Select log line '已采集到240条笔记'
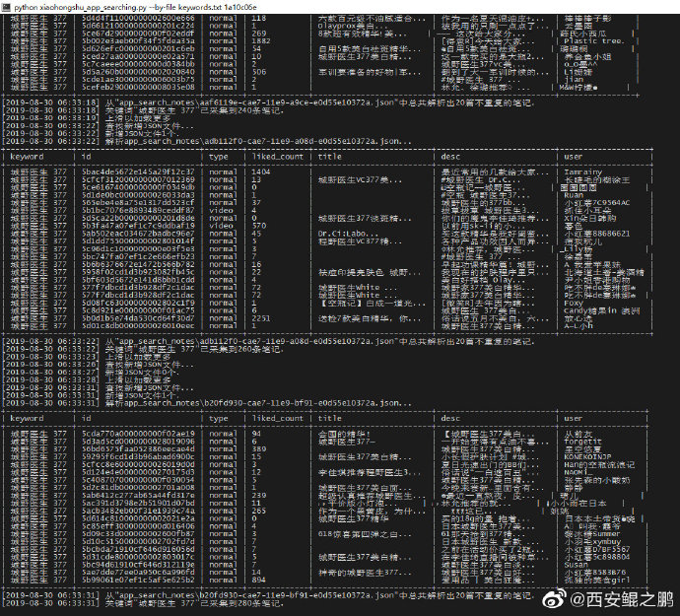680x616 pixels. (242, 110)
